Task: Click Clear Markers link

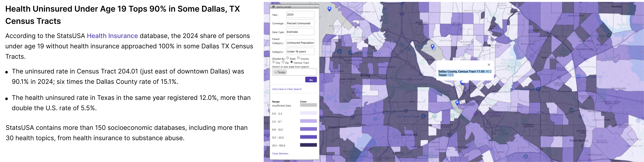Action: coord(280,153)
